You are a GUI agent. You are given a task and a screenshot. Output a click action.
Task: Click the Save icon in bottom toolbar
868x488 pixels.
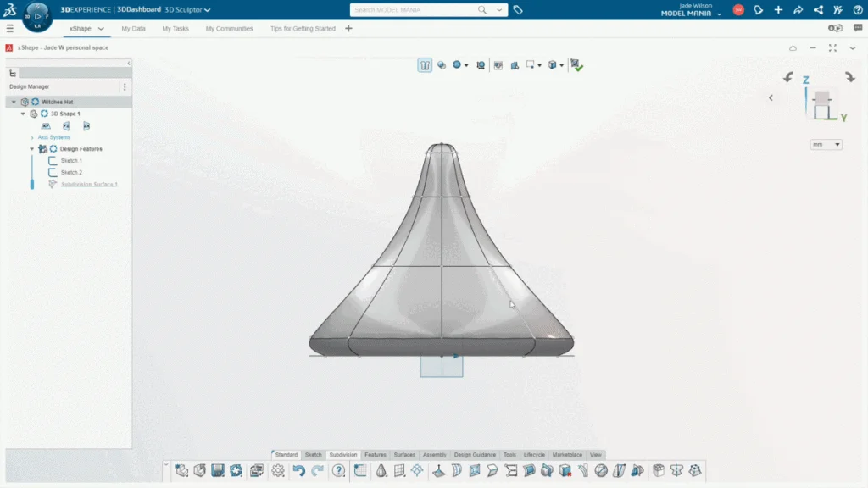(x=218, y=471)
